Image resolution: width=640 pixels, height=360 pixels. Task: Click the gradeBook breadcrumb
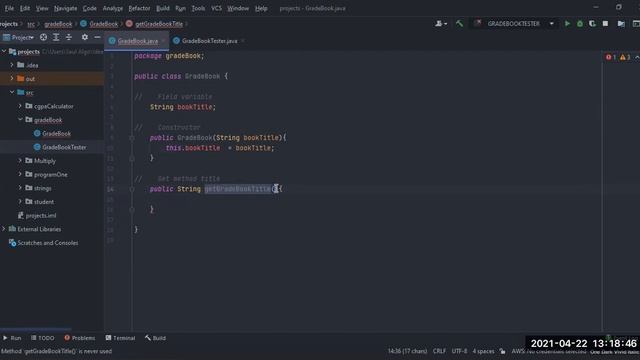pyautogui.click(x=58, y=24)
